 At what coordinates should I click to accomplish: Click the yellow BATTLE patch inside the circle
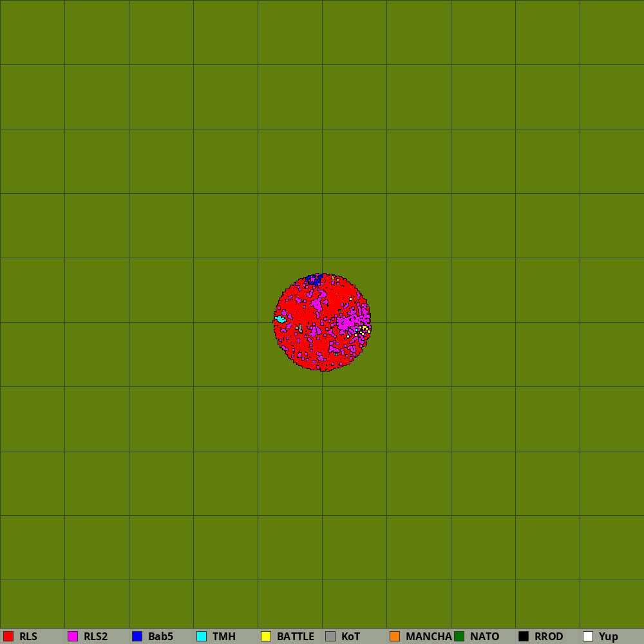click(x=365, y=328)
